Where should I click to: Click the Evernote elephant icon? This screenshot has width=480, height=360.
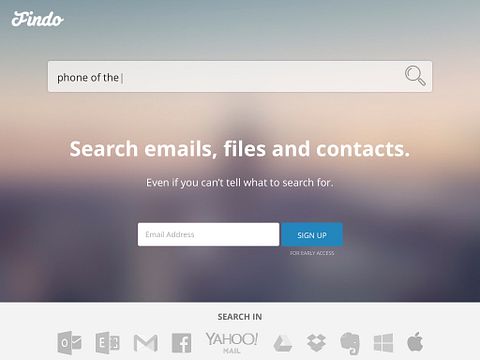tap(350, 343)
